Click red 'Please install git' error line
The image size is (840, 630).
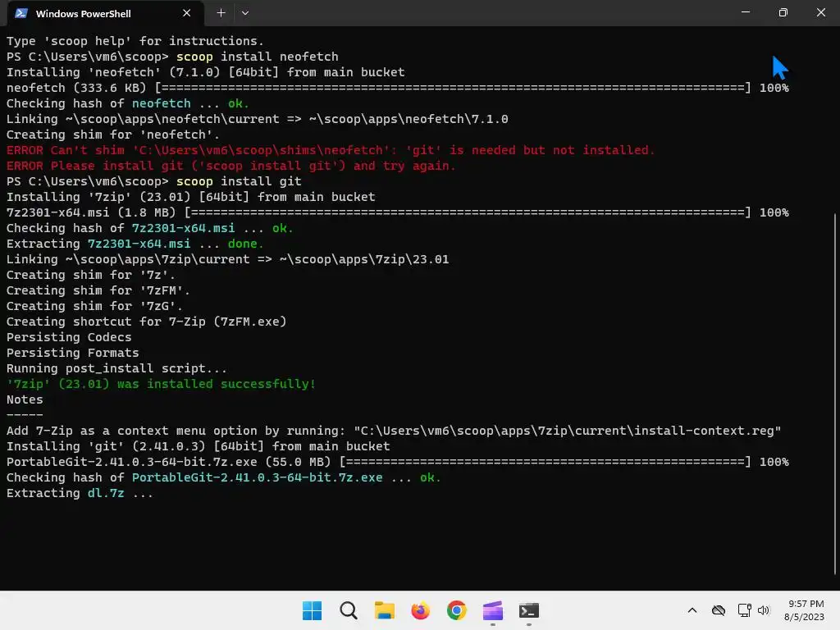231,166
